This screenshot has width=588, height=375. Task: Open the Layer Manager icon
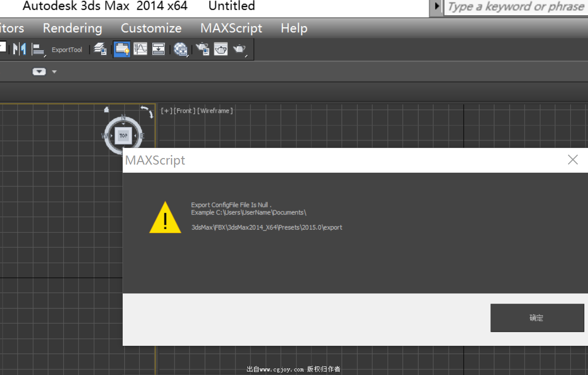[100, 49]
